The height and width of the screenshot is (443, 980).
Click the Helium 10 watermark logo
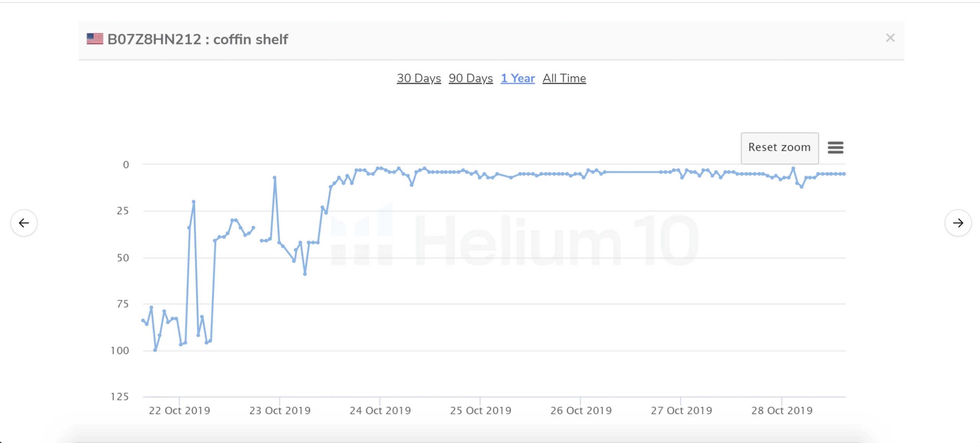point(514,239)
